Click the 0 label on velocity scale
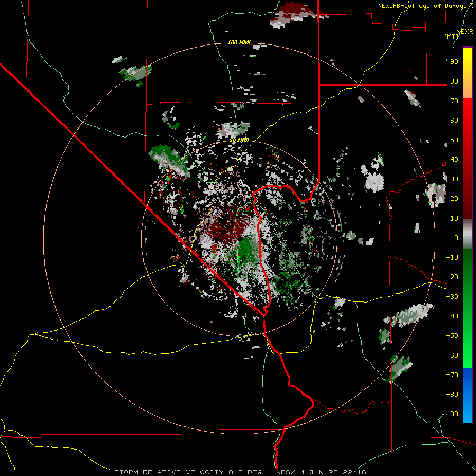 456,238
